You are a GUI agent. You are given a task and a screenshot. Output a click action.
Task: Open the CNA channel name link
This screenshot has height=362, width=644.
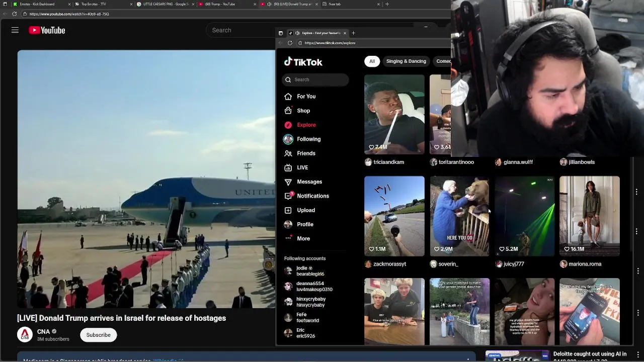pos(43,331)
